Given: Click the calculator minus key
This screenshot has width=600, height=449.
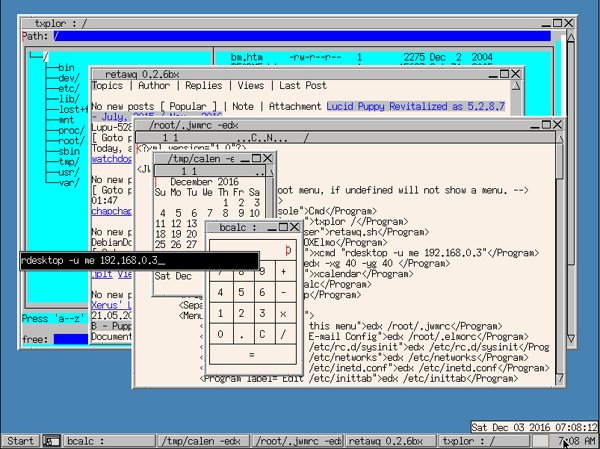Looking at the screenshot, I should (284, 292).
